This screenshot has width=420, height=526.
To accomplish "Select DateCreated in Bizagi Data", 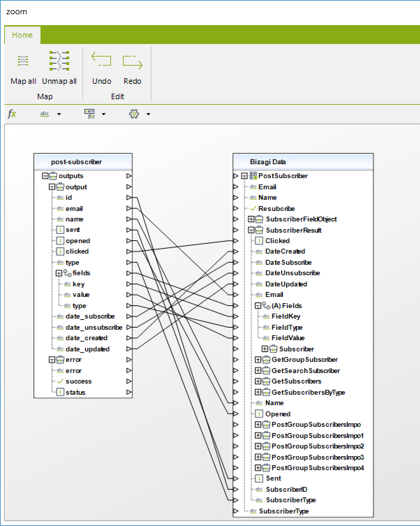I will pos(285,251).
